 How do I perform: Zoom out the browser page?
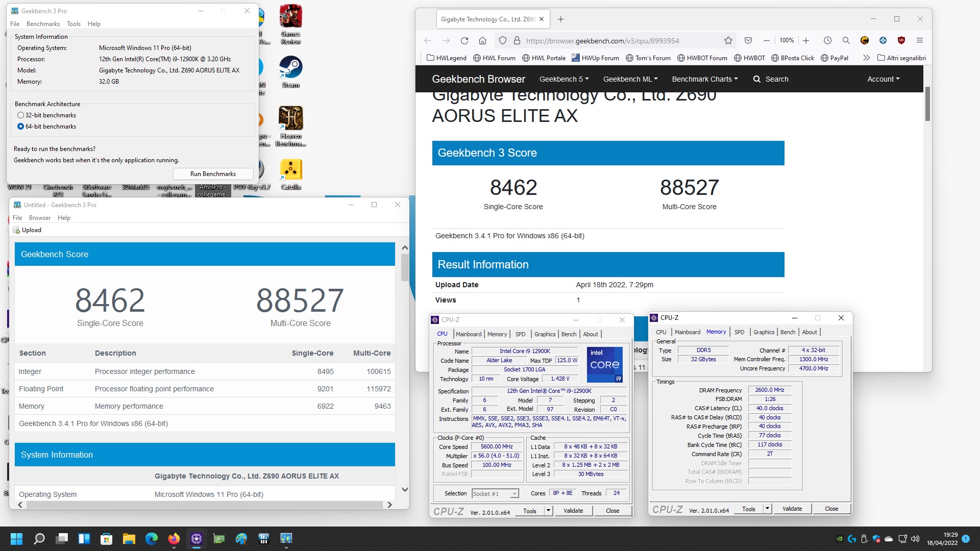(766, 41)
